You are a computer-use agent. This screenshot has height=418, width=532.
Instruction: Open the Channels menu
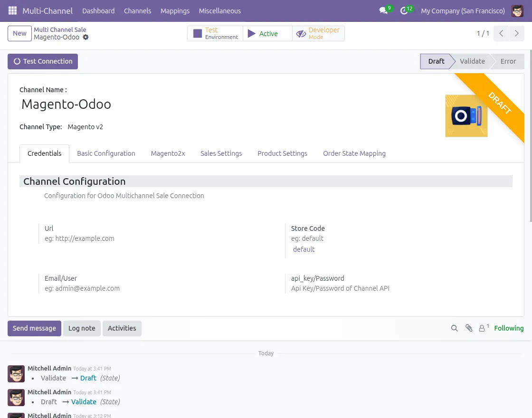point(137,11)
